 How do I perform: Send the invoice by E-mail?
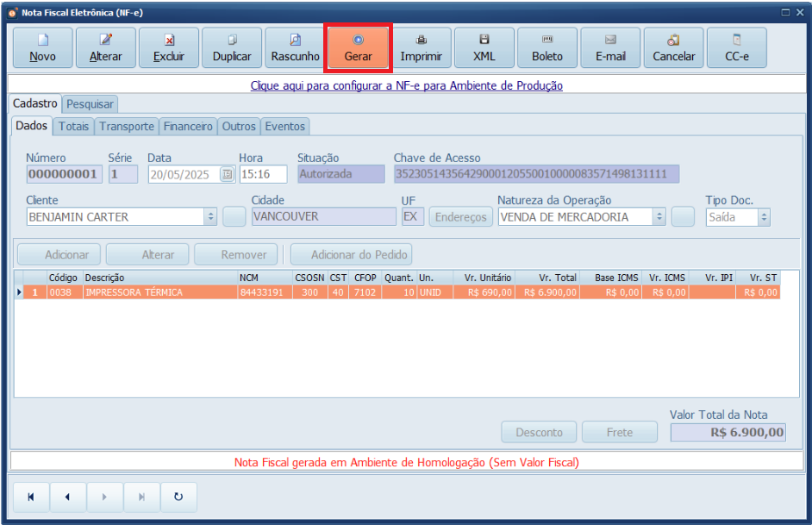click(610, 47)
